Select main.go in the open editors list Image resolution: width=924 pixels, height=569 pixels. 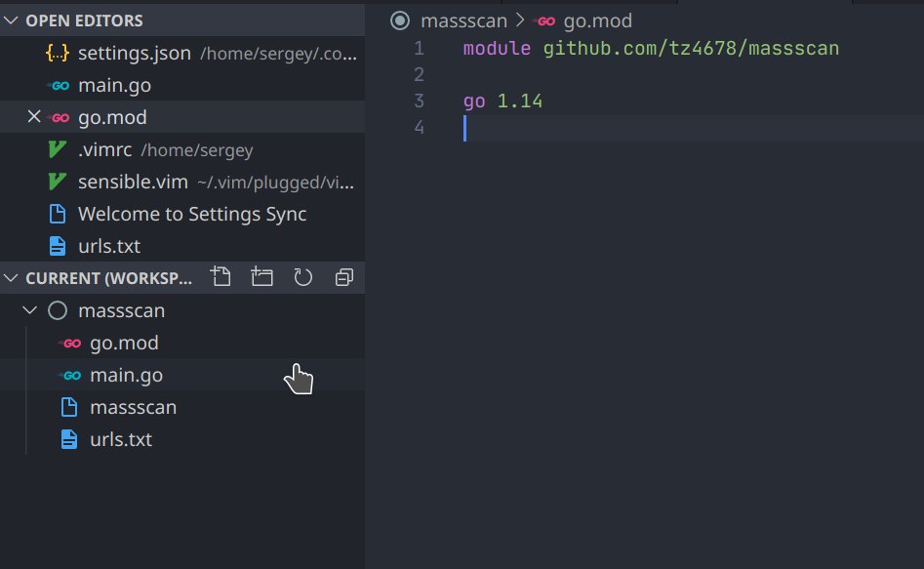click(182, 85)
